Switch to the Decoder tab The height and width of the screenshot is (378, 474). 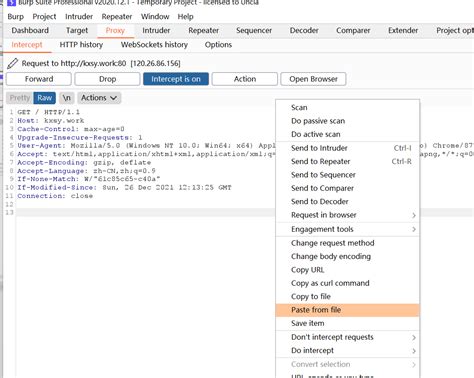(304, 30)
